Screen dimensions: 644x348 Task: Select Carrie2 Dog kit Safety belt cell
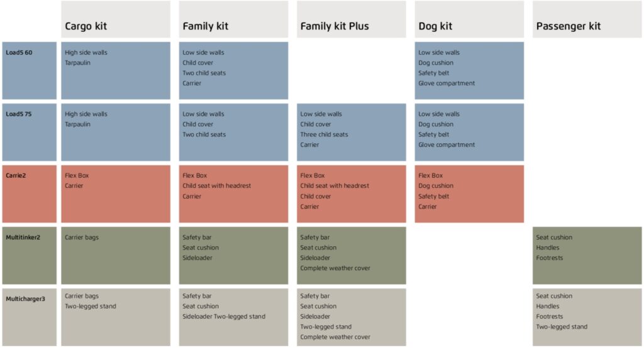[x=469, y=193]
